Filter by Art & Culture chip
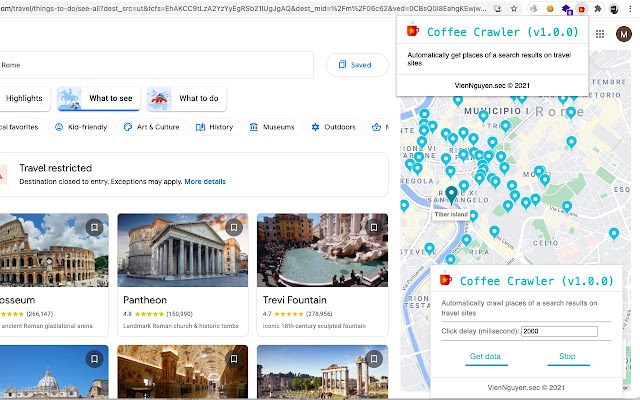The image size is (640, 400). point(152,127)
